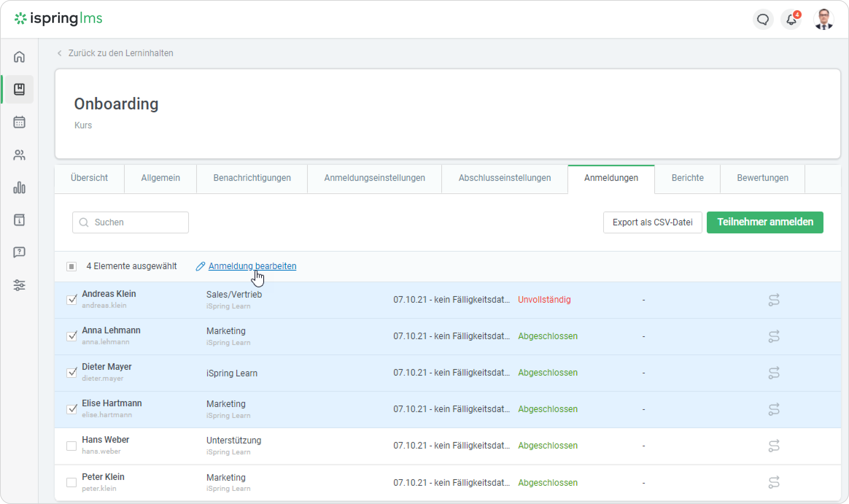849x504 pixels.
Task: Click the learning path icon in the Andreas Klein row
Action: (x=774, y=300)
